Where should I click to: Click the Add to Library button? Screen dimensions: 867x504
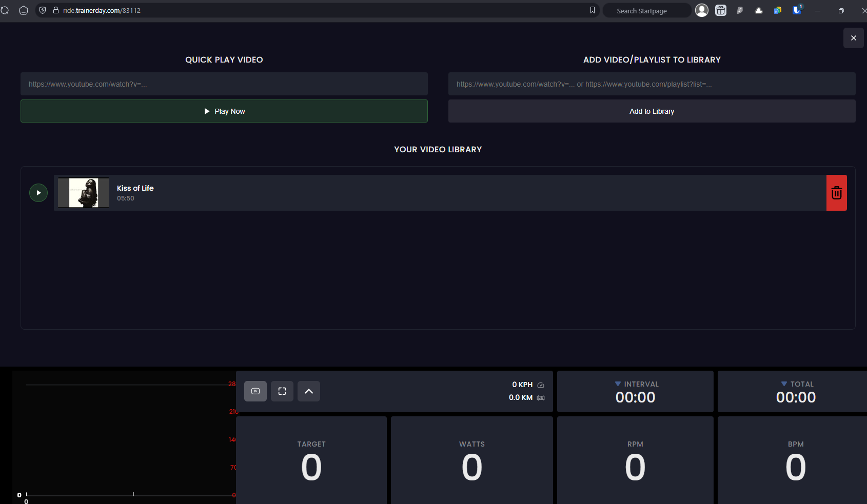point(652,111)
